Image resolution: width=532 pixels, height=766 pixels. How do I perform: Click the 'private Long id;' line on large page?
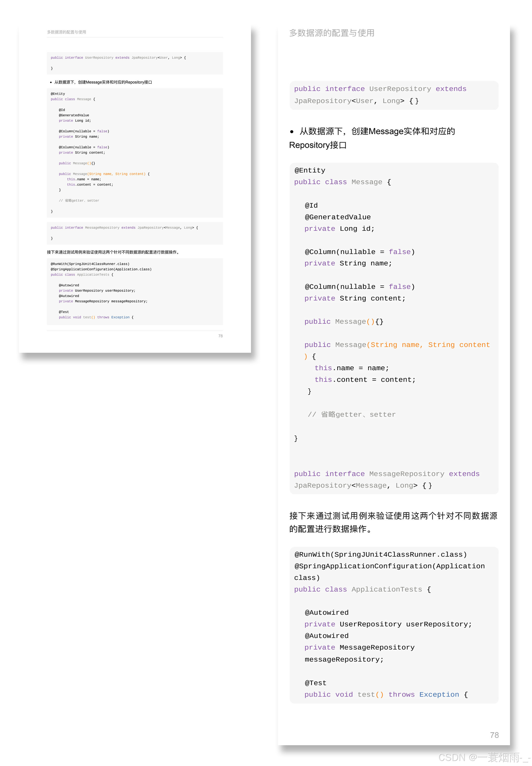[x=339, y=229]
